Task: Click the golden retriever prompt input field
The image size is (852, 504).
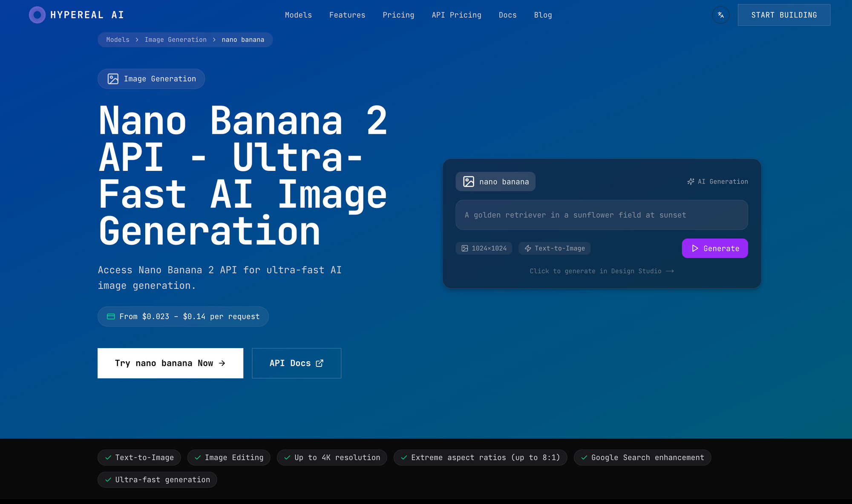Action: pos(602,215)
